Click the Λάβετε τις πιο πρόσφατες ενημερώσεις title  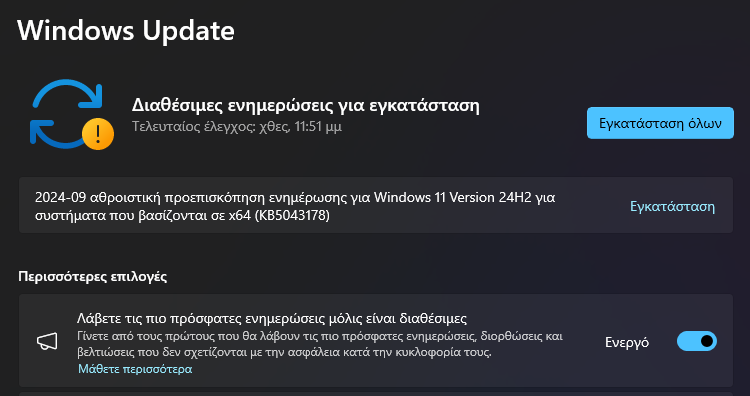272,319
